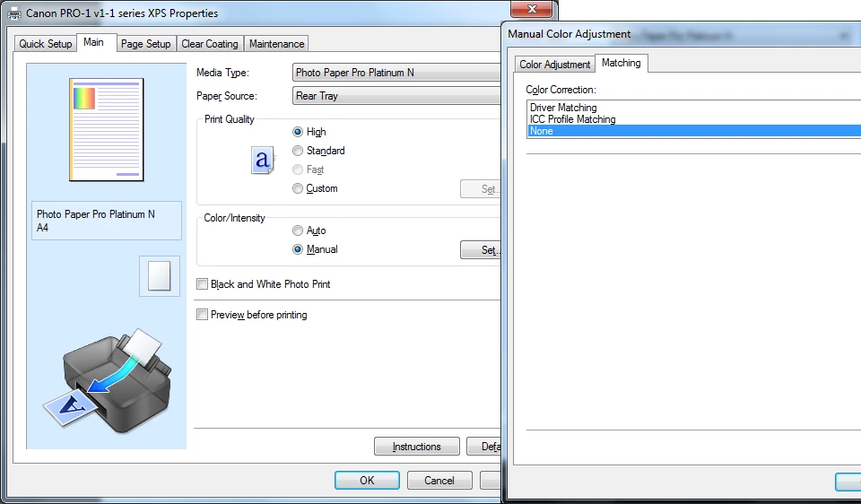Confirm with OK in Properties window
Image resolution: width=861 pixels, height=504 pixels.
367,481
